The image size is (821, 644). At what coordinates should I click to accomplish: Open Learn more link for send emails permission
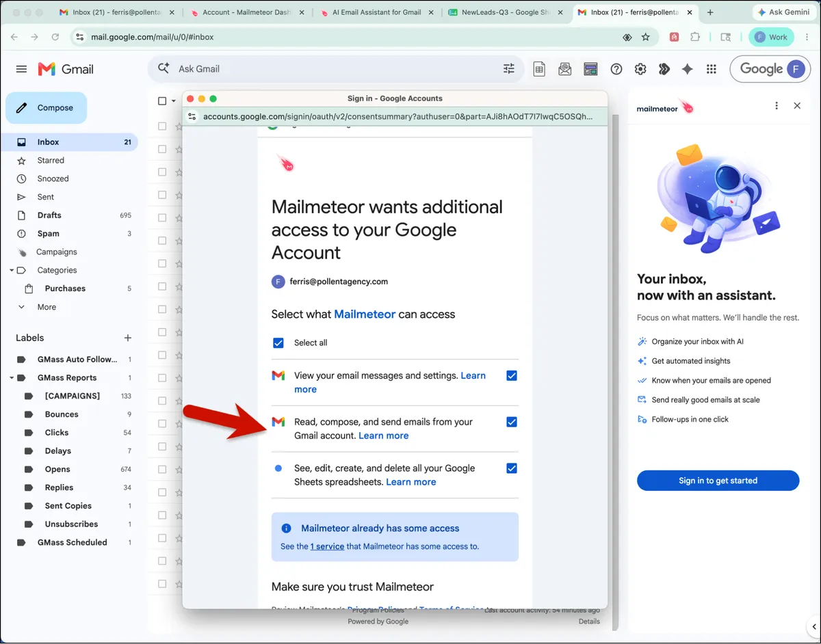(383, 435)
